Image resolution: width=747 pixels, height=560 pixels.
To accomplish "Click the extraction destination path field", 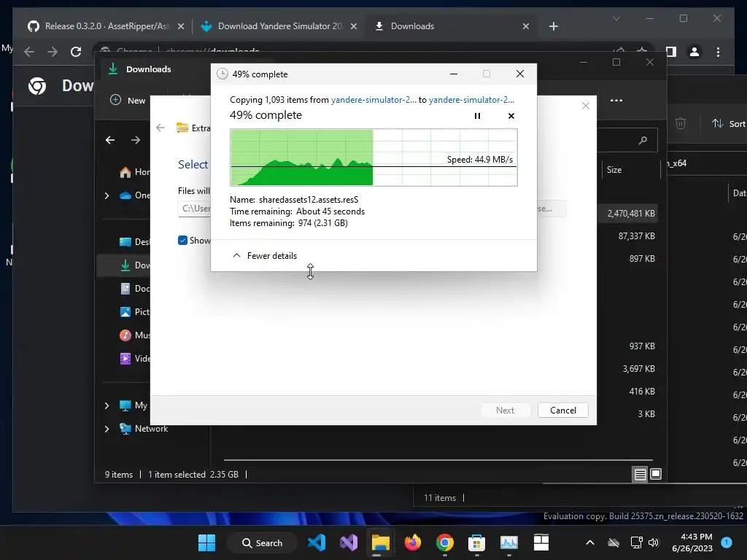I will pos(194,209).
